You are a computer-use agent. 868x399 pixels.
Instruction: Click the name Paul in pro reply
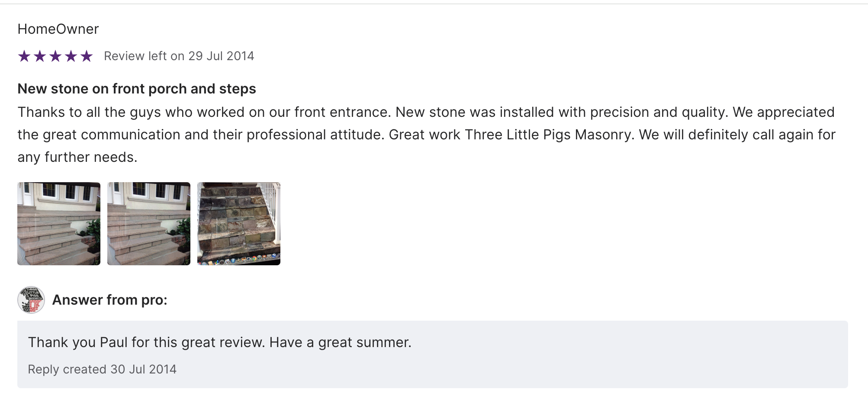click(114, 342)
